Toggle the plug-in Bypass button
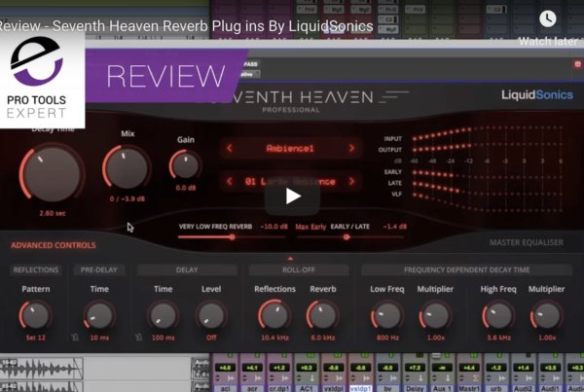The height and width of the screenshot is (392, 584). (250, 64)
